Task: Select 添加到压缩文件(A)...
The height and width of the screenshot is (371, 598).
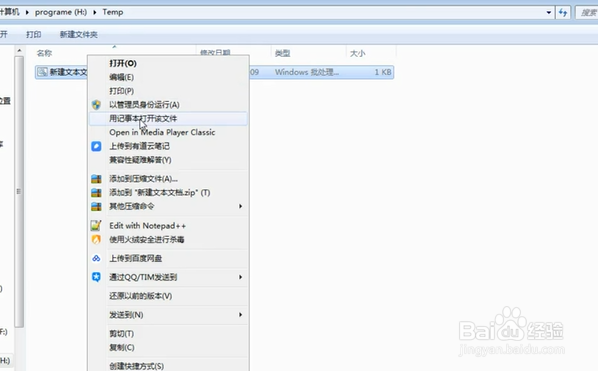Action: coord(168,178)
